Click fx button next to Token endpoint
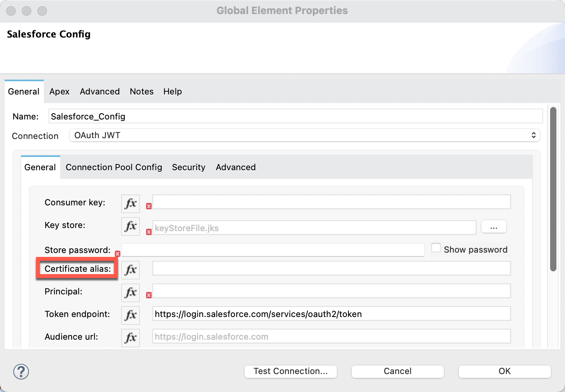The width and height of the screenshot is (565, 392). [x=131, y=315]
